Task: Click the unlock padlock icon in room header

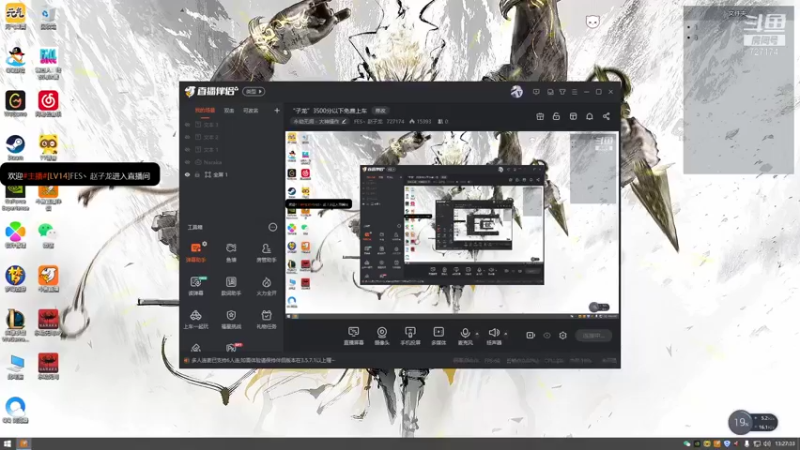Action: click(x=556, y=116)
